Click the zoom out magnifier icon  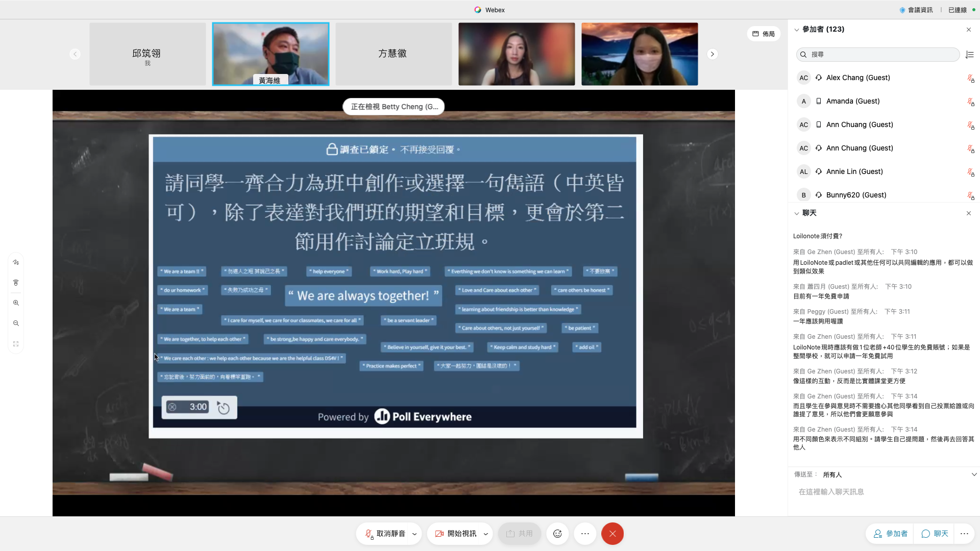(16, 323)
